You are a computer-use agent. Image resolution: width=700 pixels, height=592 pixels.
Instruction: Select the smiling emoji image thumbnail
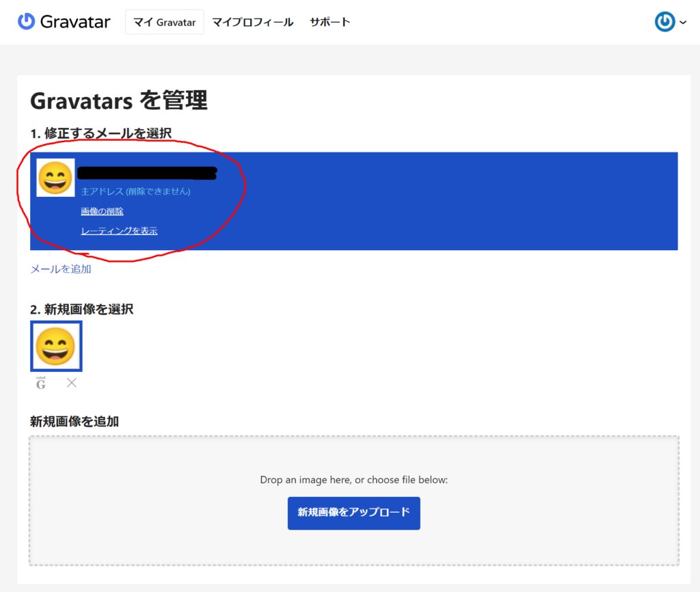pyautogui.click(x=56, y=346)
